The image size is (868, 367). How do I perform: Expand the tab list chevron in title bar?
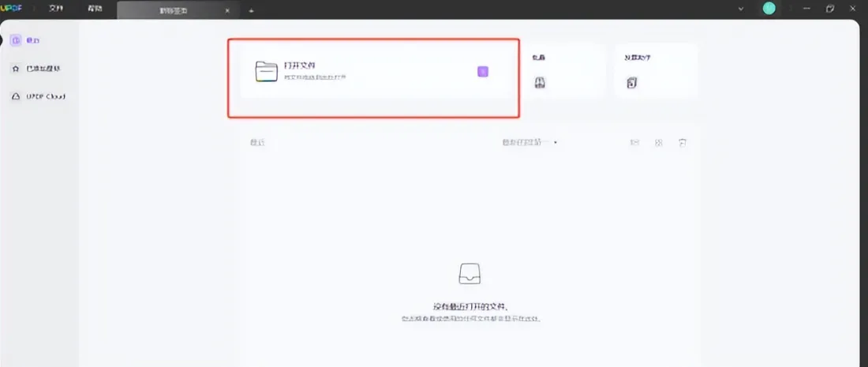point(740,9)
